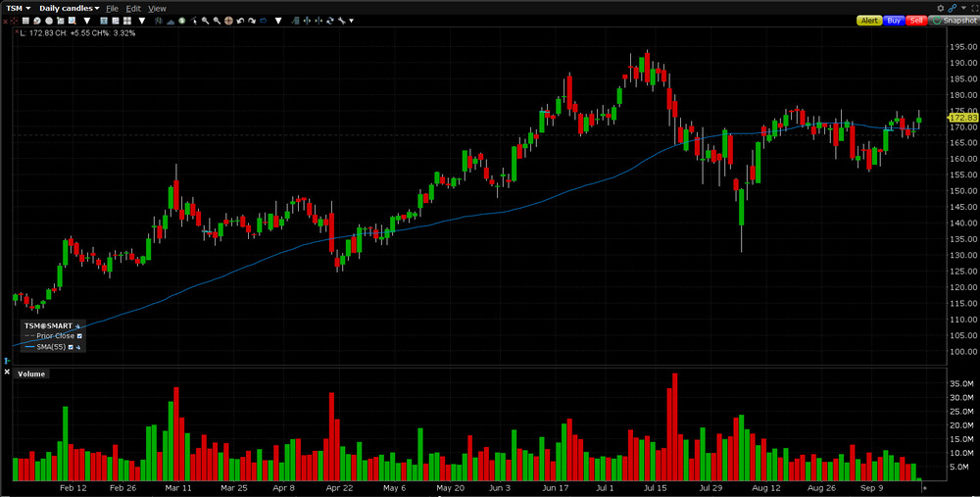Click the zoom in magnifier icon
This screenshot has height=497, width=980.
pyautogui.click(x=205, y=21)
